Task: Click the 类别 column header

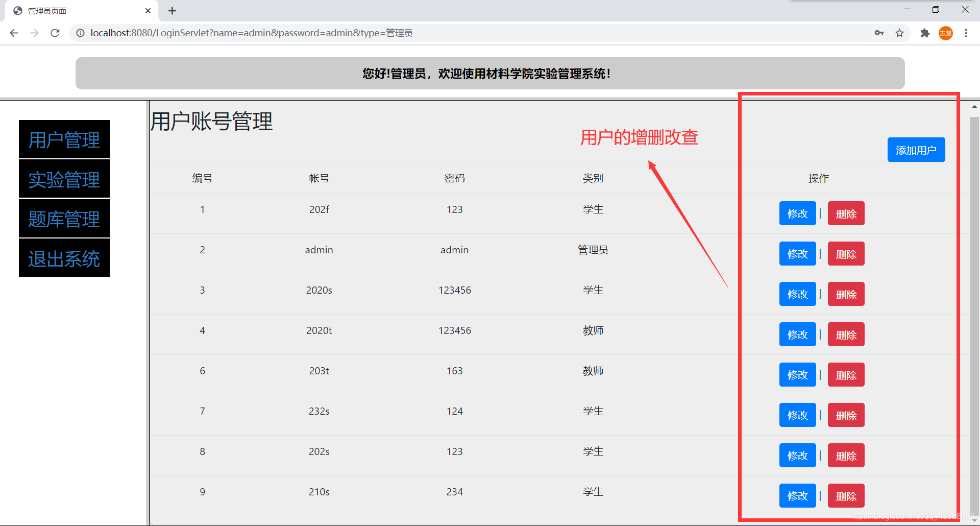Action: coord(593,178)
